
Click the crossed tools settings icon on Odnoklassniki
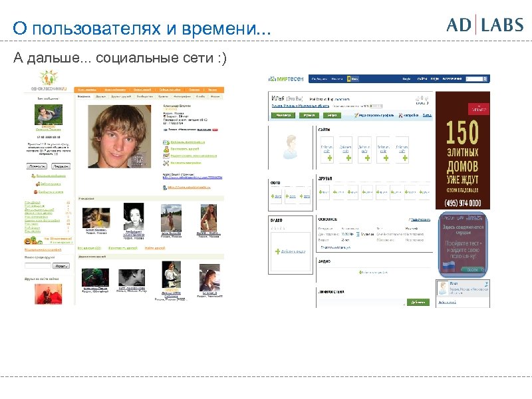pyautogui.click(x=166, y=163)
